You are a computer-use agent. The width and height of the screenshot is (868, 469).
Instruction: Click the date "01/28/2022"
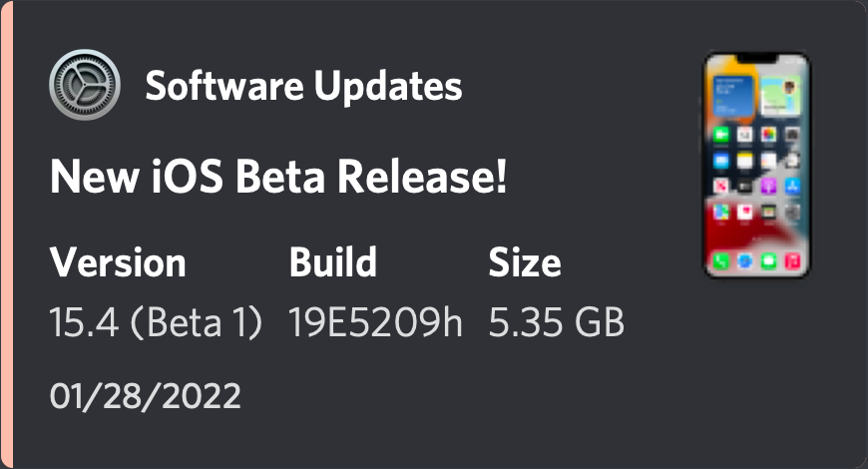click(x=145, y=395)
